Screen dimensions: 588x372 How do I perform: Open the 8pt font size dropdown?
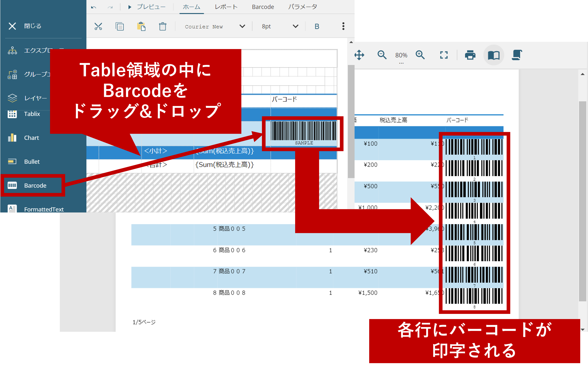click(295, 26)
